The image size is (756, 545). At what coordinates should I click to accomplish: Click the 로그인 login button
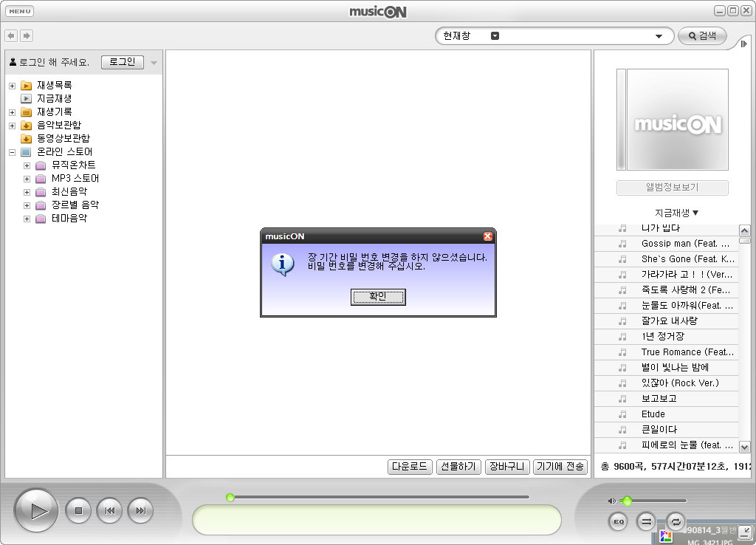coord(123,62)
